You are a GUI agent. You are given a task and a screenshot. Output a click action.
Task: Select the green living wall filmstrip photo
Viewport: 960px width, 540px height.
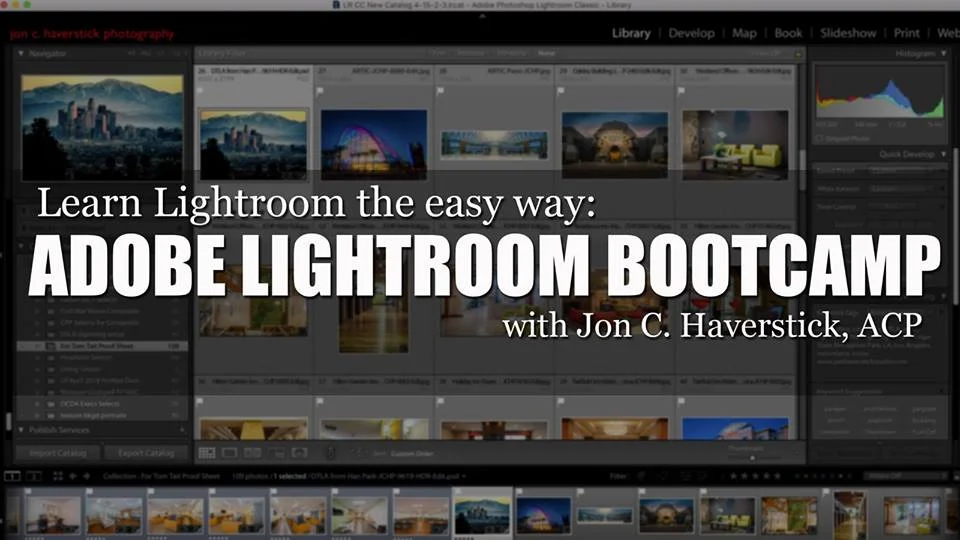[789, 516]
